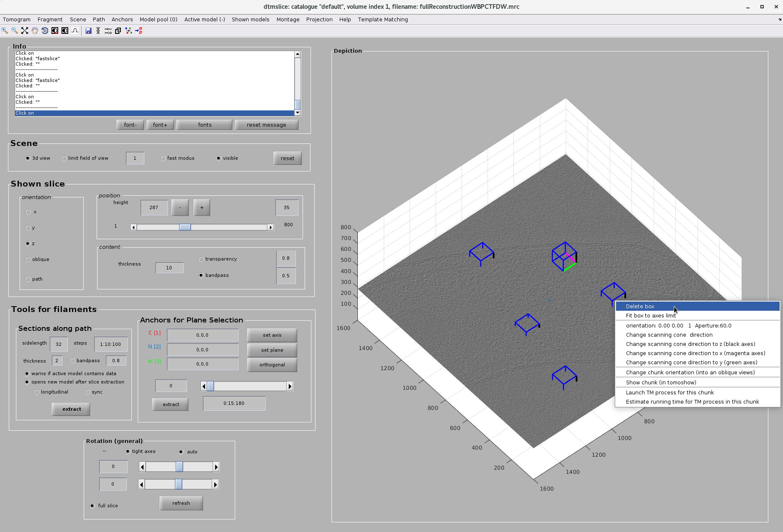783x532 pixels.
Task: Click the 3D rotate tool icon
Action: point(45,31)
